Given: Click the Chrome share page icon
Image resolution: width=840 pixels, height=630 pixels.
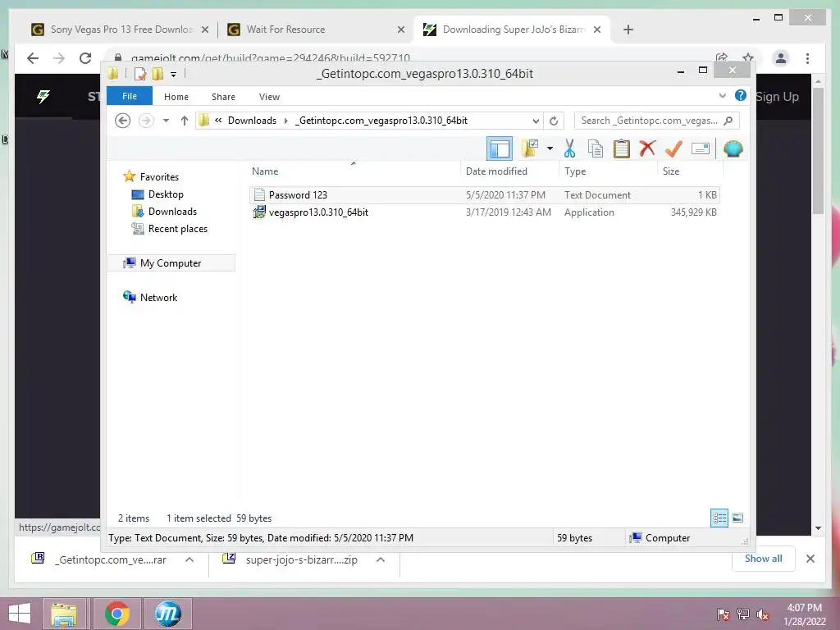Looking at the screenshot, I should pyautogui.click(x=722, y=58).
